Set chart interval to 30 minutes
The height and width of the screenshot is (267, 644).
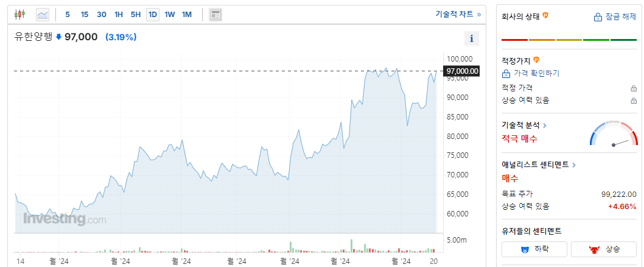click(x=102, y=15)
